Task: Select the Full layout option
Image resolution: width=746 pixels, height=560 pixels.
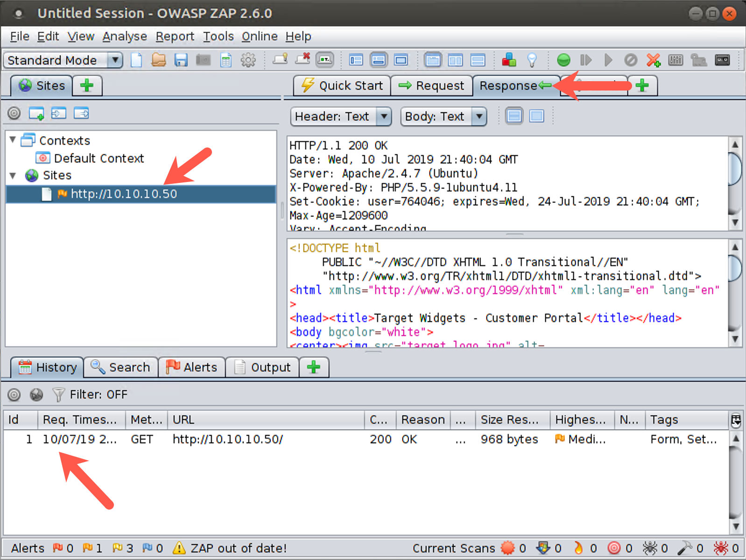Action: [401, 60]
